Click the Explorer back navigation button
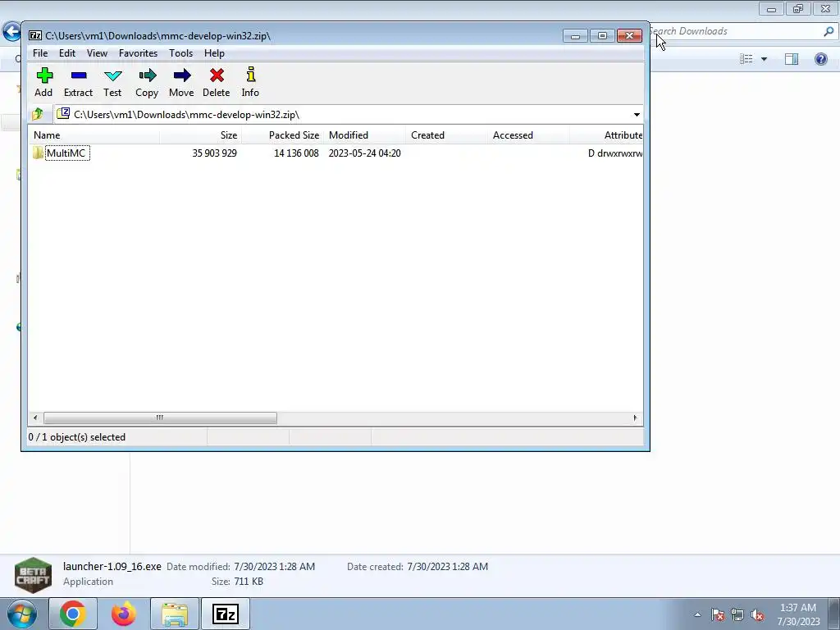Screen dimensions: 840x630 pos(11,31)
